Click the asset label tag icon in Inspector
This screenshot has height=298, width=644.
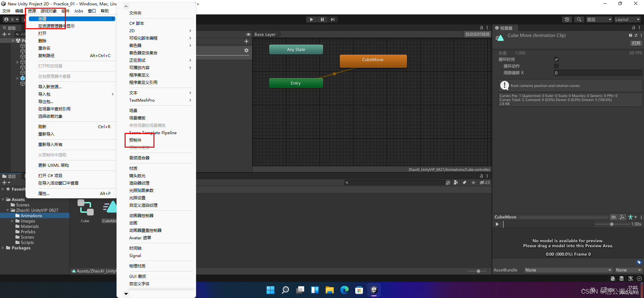[639, 262]
